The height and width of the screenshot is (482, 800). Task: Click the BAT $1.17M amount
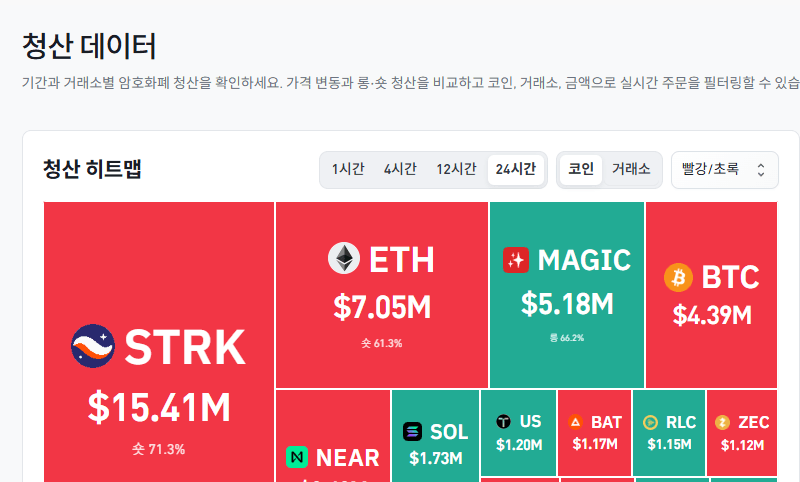[x=595, y=444]
